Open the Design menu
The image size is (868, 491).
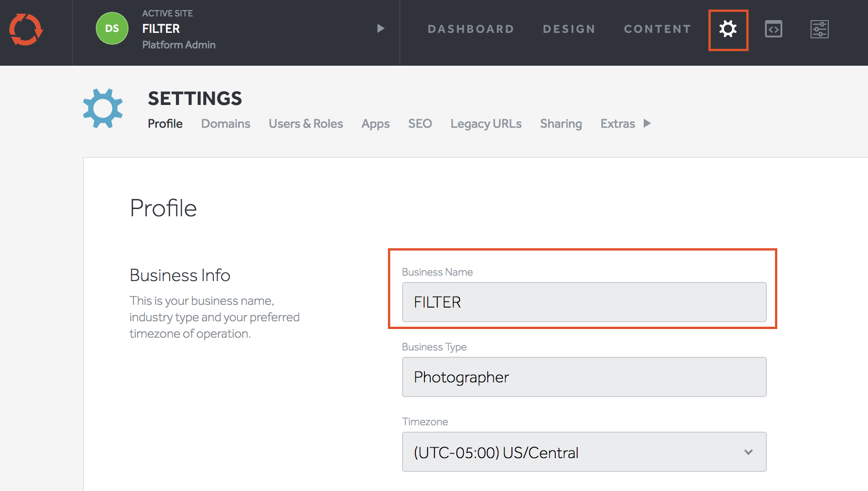coord(569,29)
